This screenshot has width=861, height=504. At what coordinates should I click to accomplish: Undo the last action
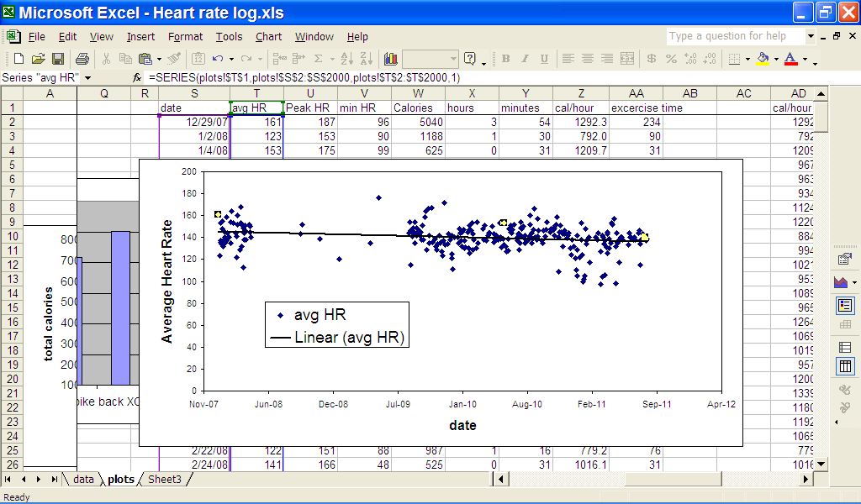point(217,59)
